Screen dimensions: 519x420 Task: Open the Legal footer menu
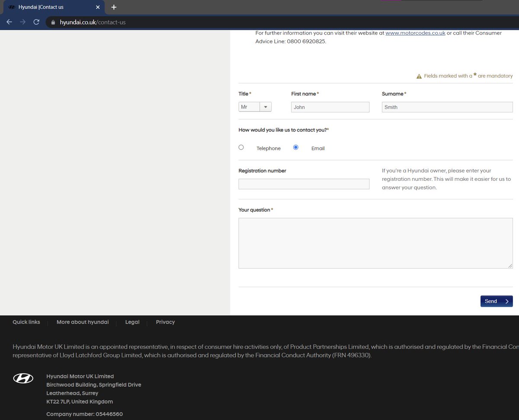pos(132,322)
